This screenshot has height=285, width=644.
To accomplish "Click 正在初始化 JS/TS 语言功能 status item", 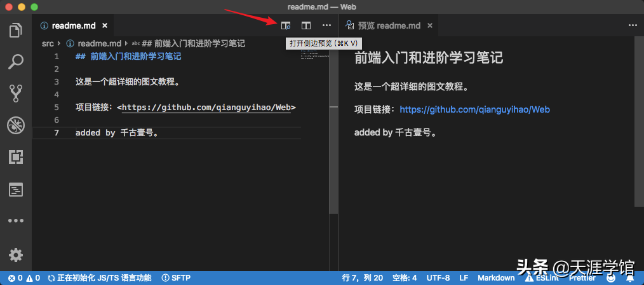I will point(99,278).
